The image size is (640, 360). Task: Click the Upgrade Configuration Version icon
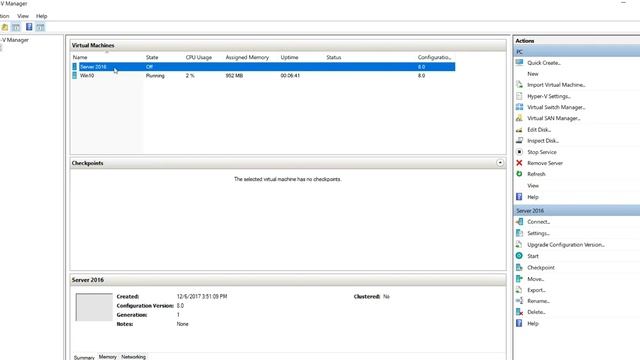click(519, 244)
